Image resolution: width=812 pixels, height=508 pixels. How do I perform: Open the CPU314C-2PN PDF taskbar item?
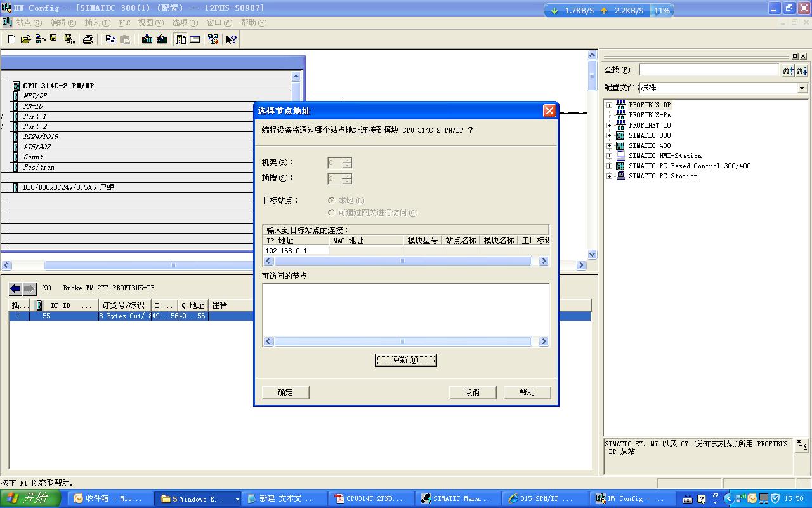[372, 498]
